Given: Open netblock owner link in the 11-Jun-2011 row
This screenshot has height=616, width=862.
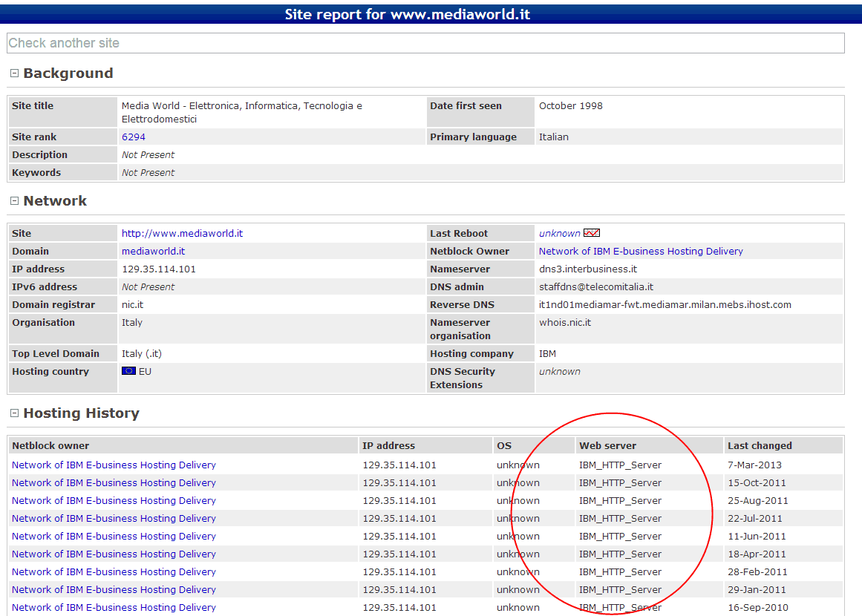Looking at the screenshot, I should [114, 536].
